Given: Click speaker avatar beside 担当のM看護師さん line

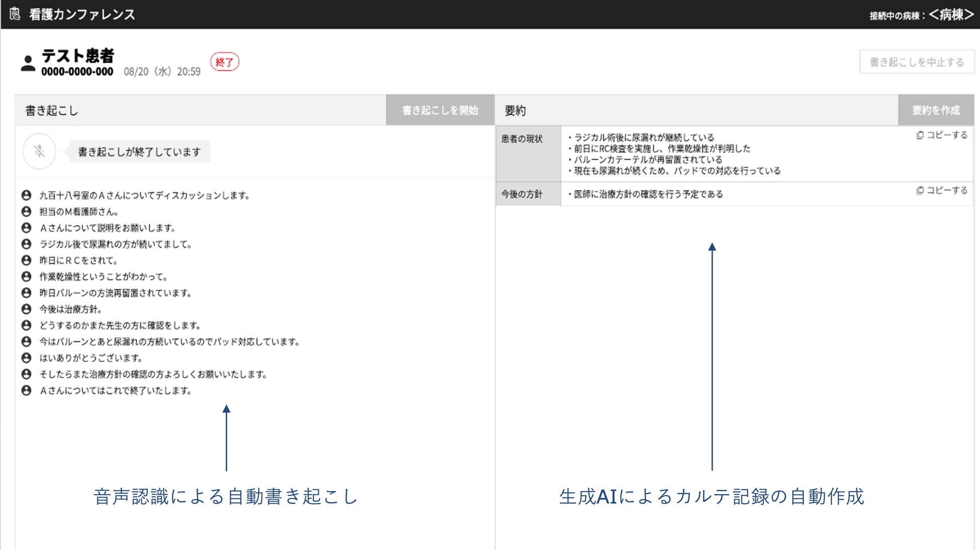Looking at the screenshot, I should (x=27, y=212).
